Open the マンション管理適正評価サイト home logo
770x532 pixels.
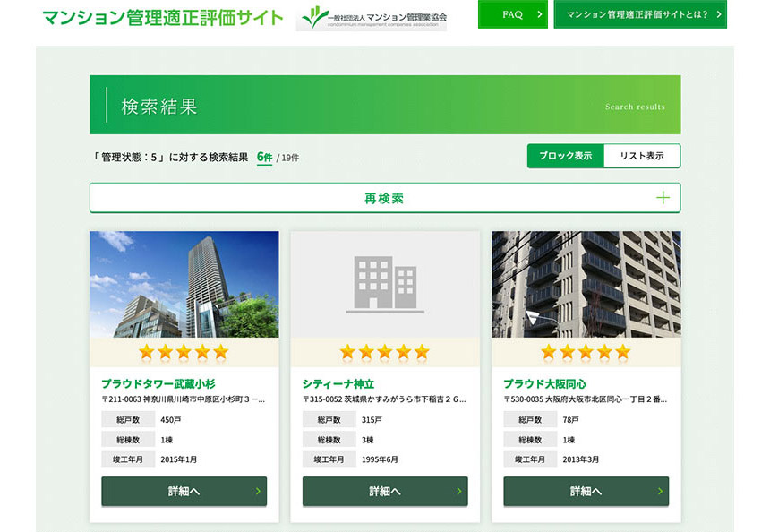[x=163, y=17]
